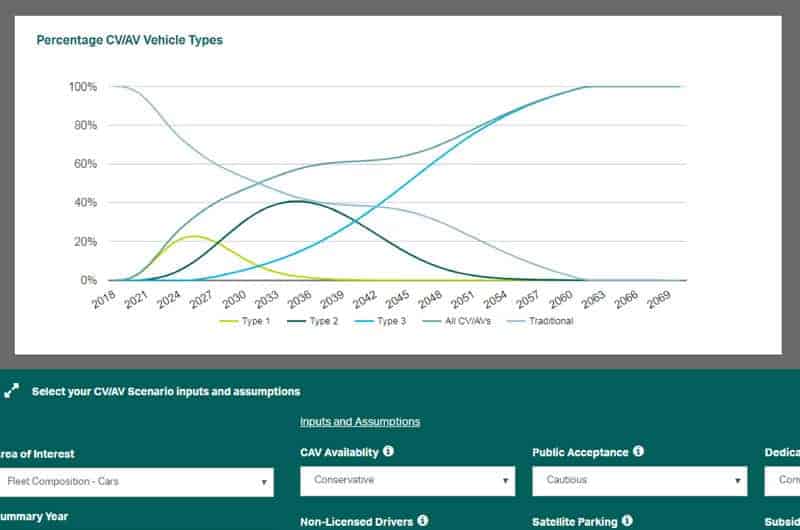Image resolution: width=800 pixels, height=530 pixels.
Task: Open the Inputs and Assumptions link
Action: (360, 422)
